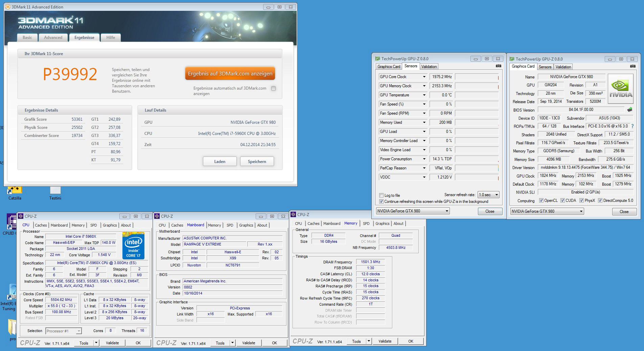Click the title bar icon of GPU-Z Graphics Card window
Viewport: 644px width, 351px height.
coord(512,59)
